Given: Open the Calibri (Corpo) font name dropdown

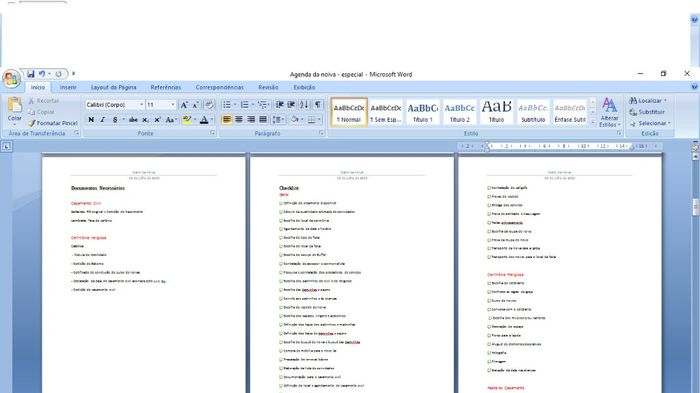Looking at the screenshot, I should pyautogui.click(x=142, y=105).
